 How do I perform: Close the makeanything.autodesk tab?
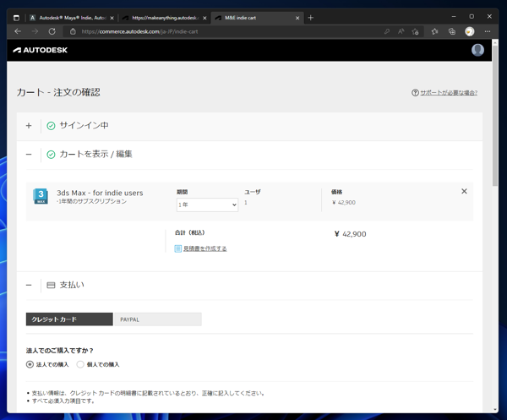(x=204, y=18)
